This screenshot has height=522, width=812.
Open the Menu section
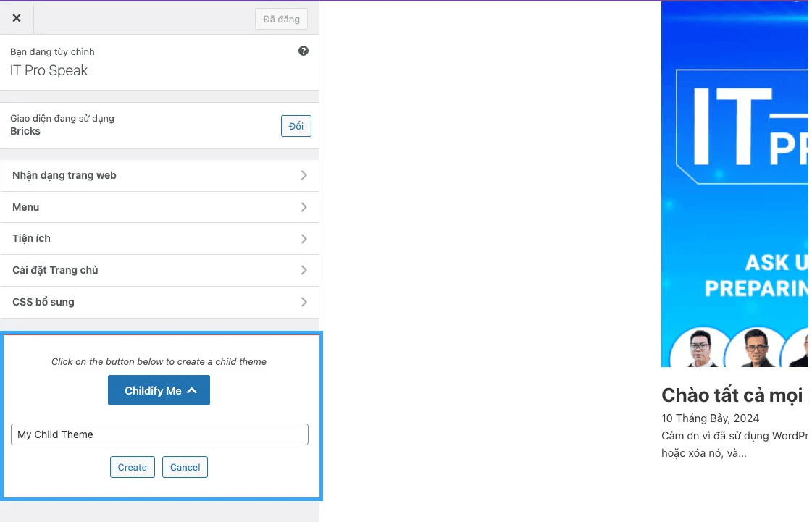click(159, 207)
